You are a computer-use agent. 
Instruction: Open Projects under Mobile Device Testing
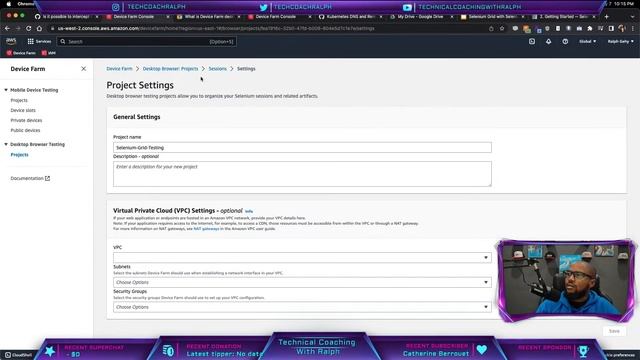19,100
